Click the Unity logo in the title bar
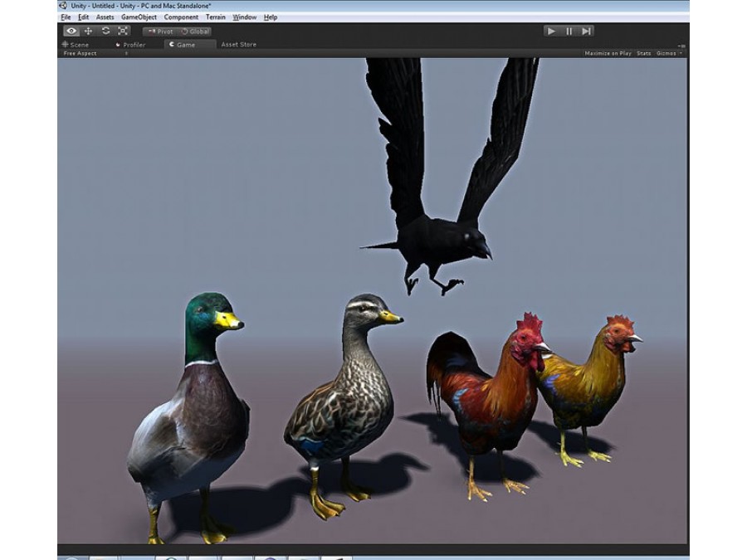The width and height of the screenshot is (747, 560). pyautogui.click(x=63, y=6)
